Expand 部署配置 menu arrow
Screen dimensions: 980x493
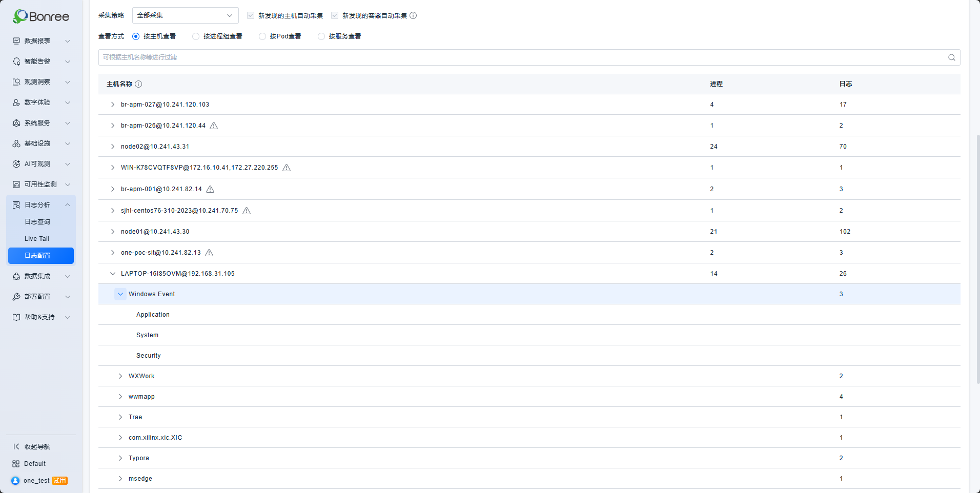68,297
